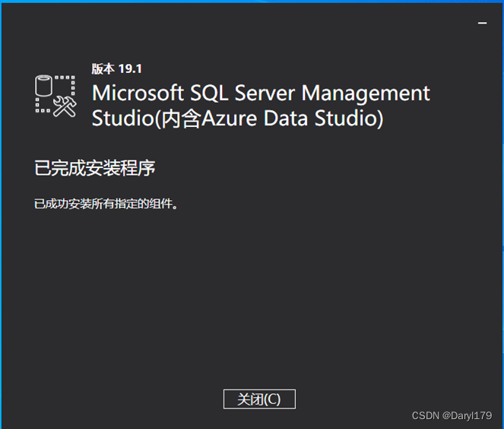Click the SQL Server Management Studio logo
The height and width of the screenshot is (429, 504).
click(55, 96)
